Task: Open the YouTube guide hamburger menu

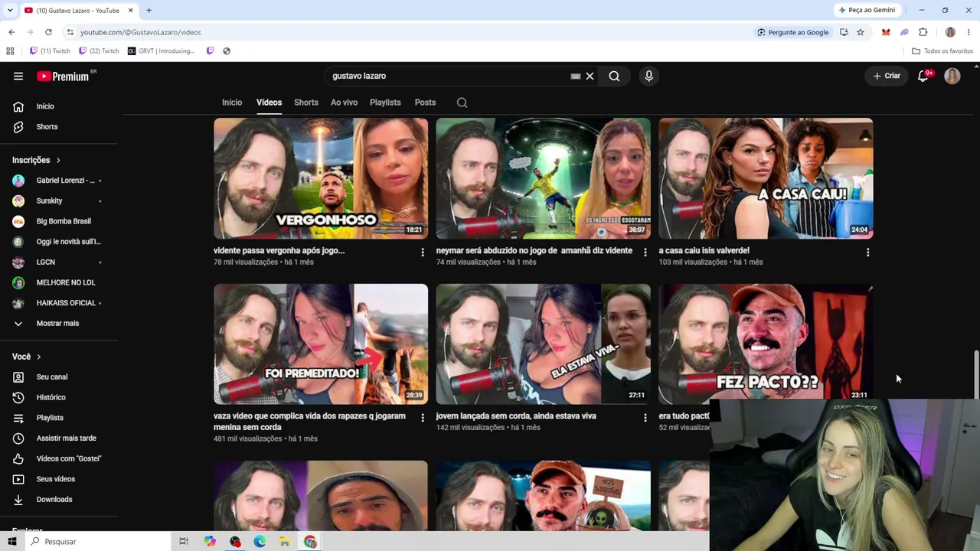Action: [18, 76]
